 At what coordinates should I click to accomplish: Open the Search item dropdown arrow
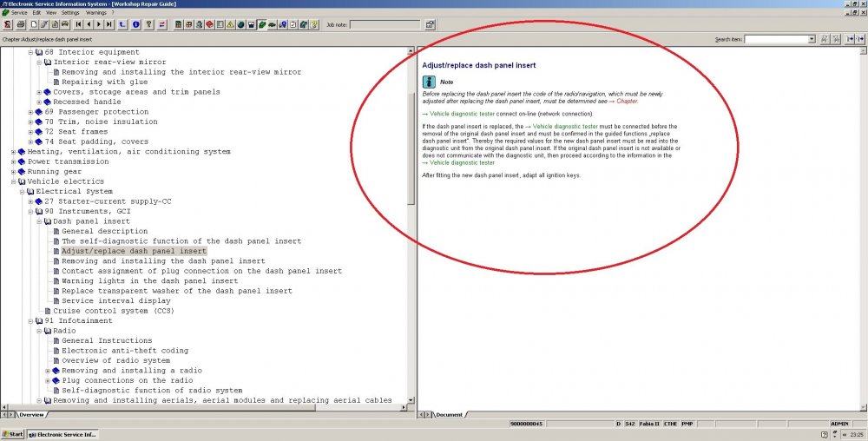812,39
